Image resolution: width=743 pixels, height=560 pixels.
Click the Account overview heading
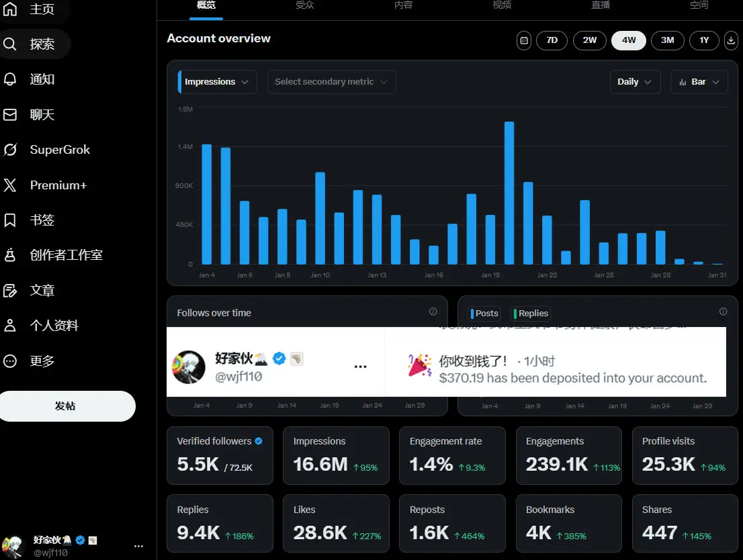pos(218,38)
